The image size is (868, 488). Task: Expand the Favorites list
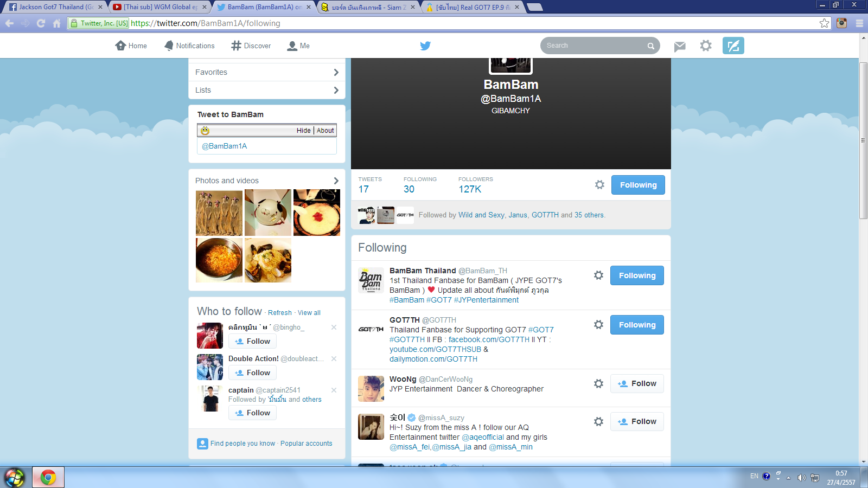(x=267, y=72)
